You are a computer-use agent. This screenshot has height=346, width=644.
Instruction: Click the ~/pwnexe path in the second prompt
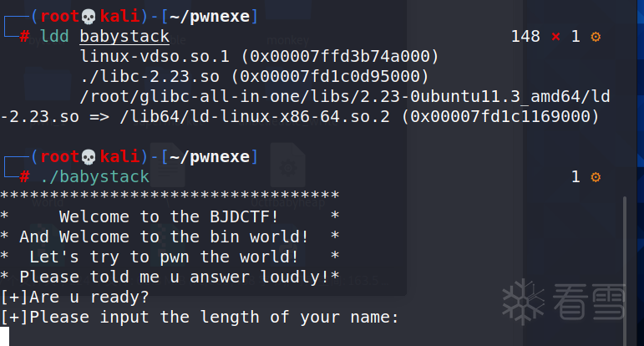209,156
